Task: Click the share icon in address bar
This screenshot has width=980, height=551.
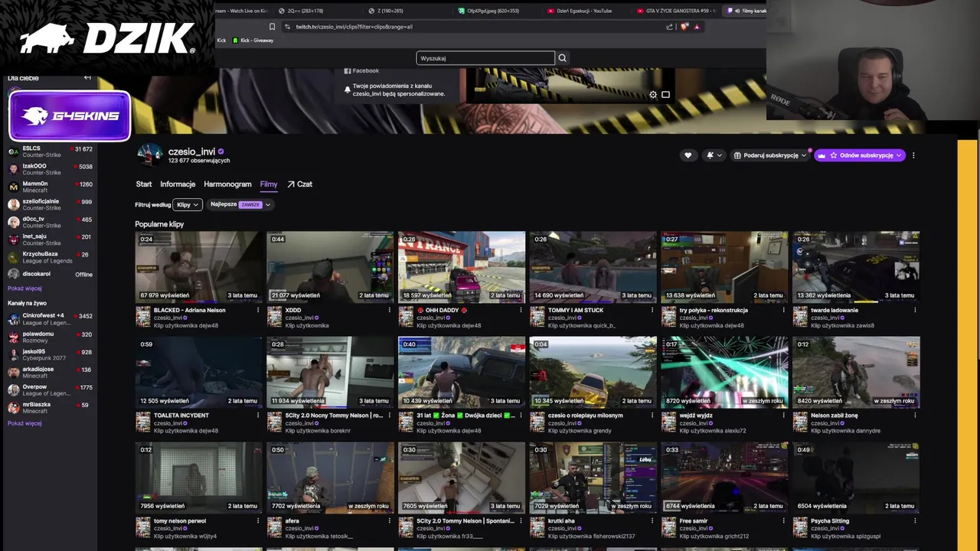Action: 670,27
